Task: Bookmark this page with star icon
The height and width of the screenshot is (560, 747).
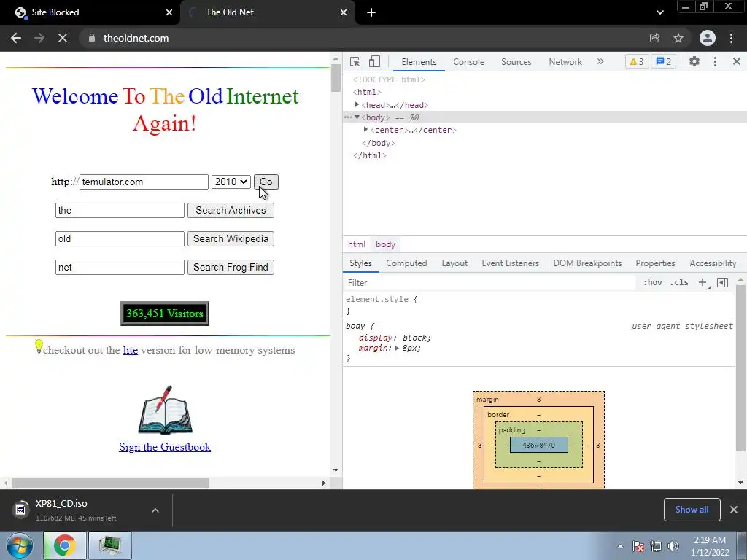Action: tap(678, 38)
